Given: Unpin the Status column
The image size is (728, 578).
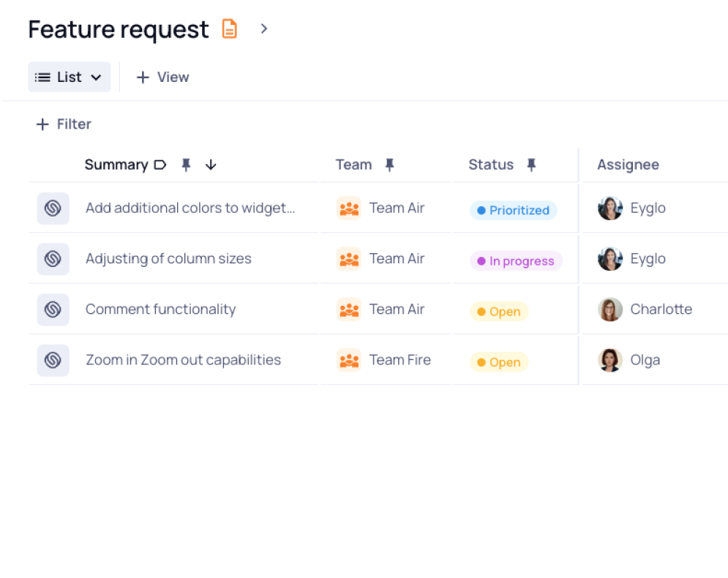Looking at the screenshot, I should pos(531,165).
